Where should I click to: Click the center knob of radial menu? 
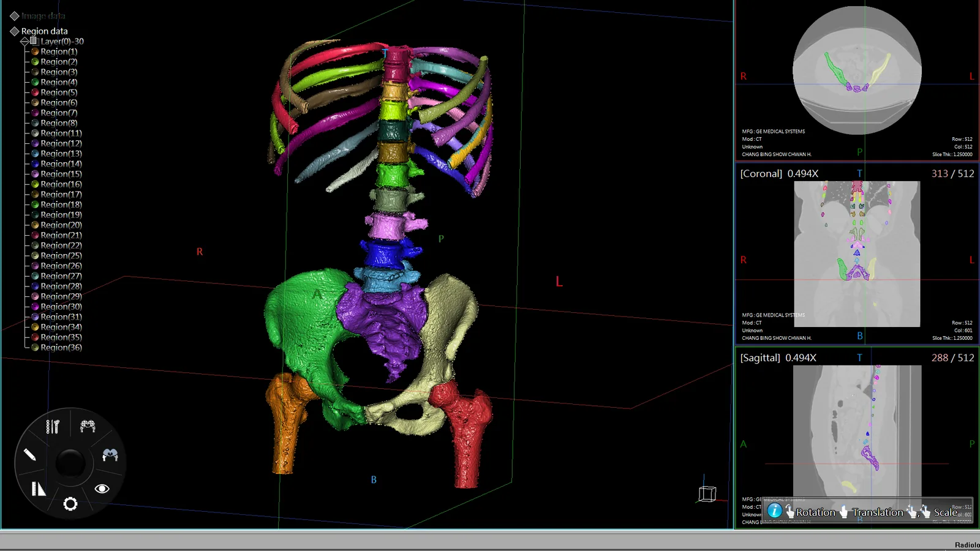point(70,463)
